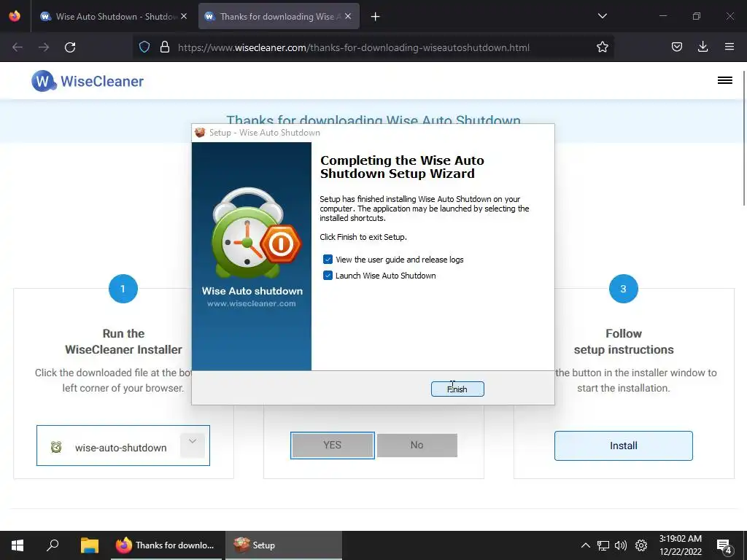Click the Save to Pocket icon
This screenshot has width=747, height=560.
[x=676, y=47]
